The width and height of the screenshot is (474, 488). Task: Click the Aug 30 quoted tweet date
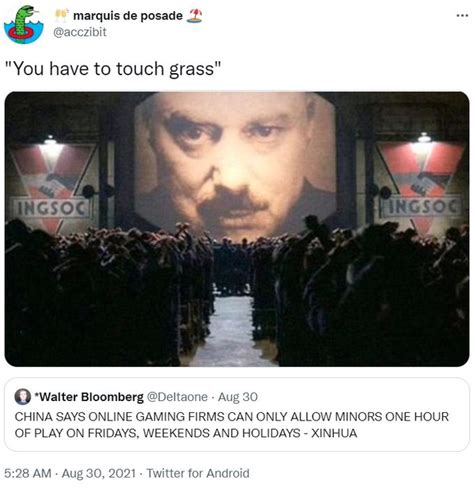(x=238, y=397)
